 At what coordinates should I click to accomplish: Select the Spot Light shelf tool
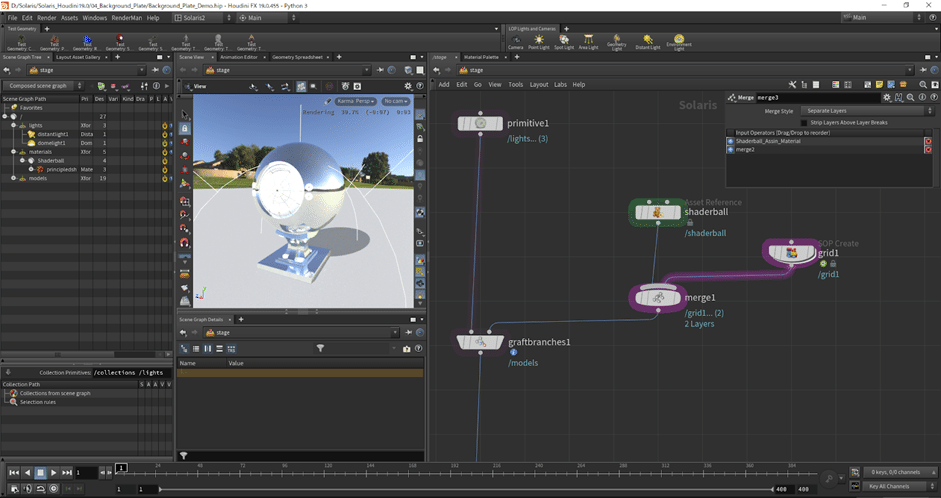click(x=564, y=41)
